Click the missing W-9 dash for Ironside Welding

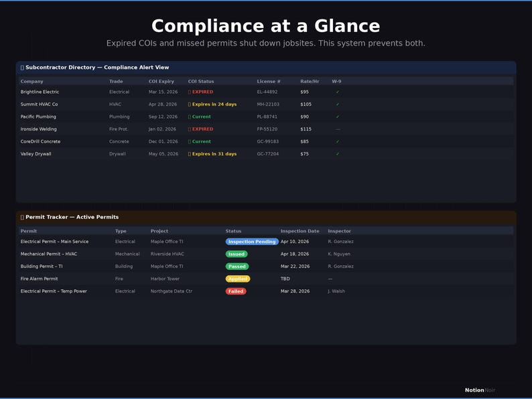click(338, 129)
